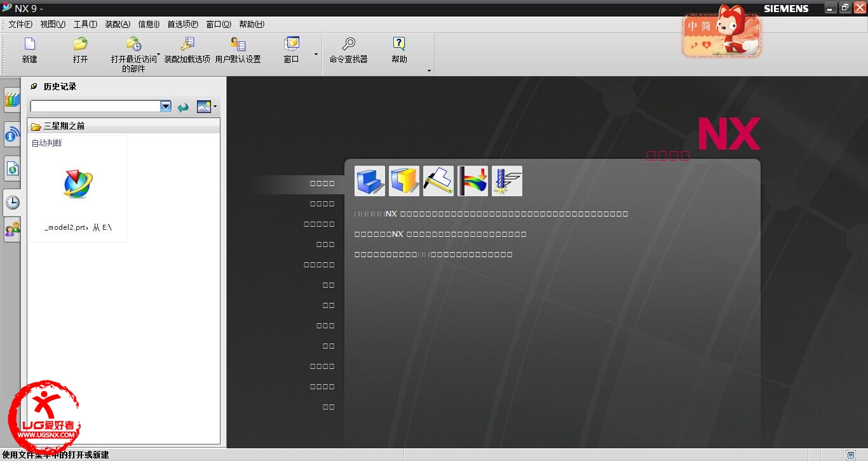Expand the dropdown arrow right of 窗口 button
The width and height of the screenshot is (868, 461).
point(316,55)
